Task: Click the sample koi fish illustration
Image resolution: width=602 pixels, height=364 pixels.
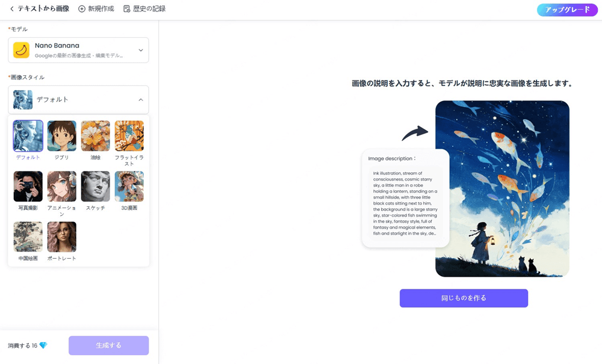Action: pyautogui.click(x=502, y=189)
